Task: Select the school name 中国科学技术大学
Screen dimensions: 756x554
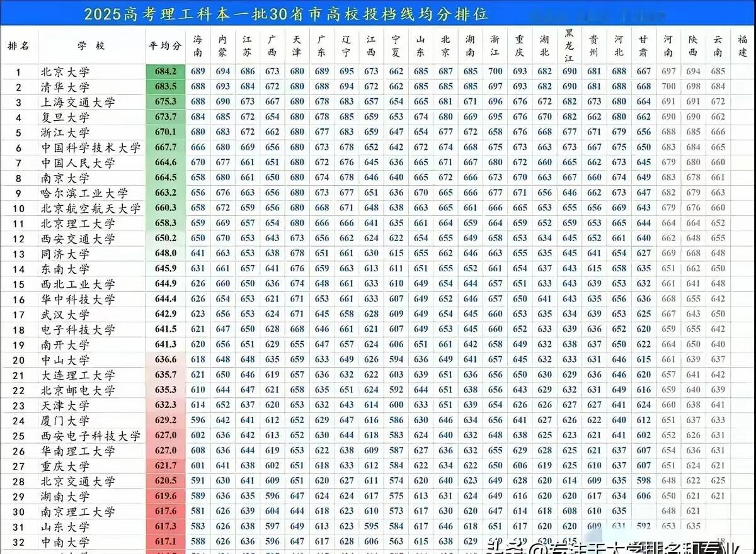Action: click(91, 147)
